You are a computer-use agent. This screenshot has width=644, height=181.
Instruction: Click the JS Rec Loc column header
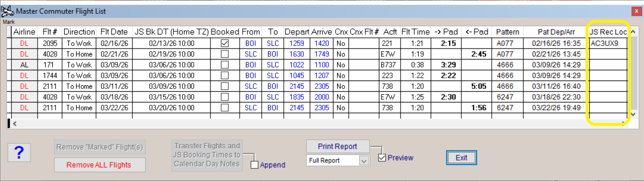pyautogui.click(x=607, y=32)
